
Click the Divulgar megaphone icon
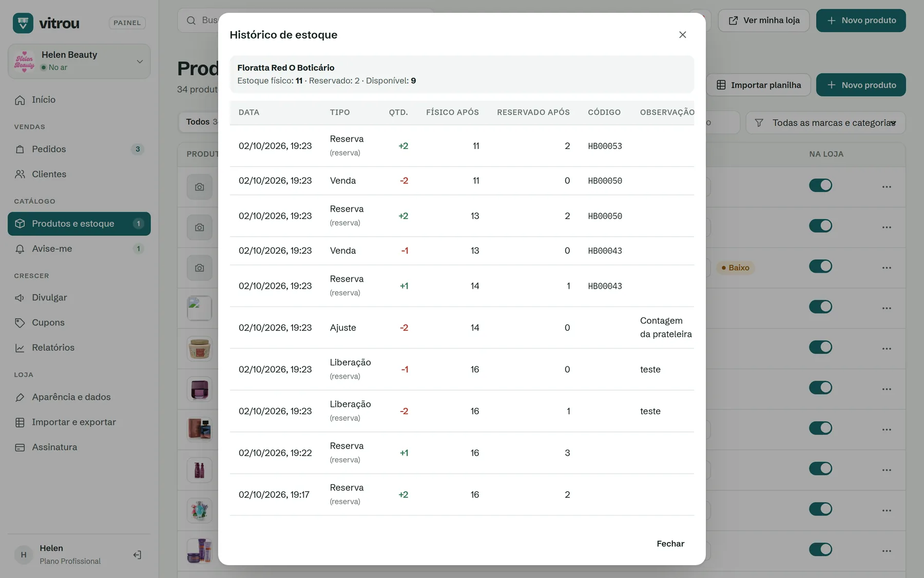pyautogui.click(x=20, y=297)
